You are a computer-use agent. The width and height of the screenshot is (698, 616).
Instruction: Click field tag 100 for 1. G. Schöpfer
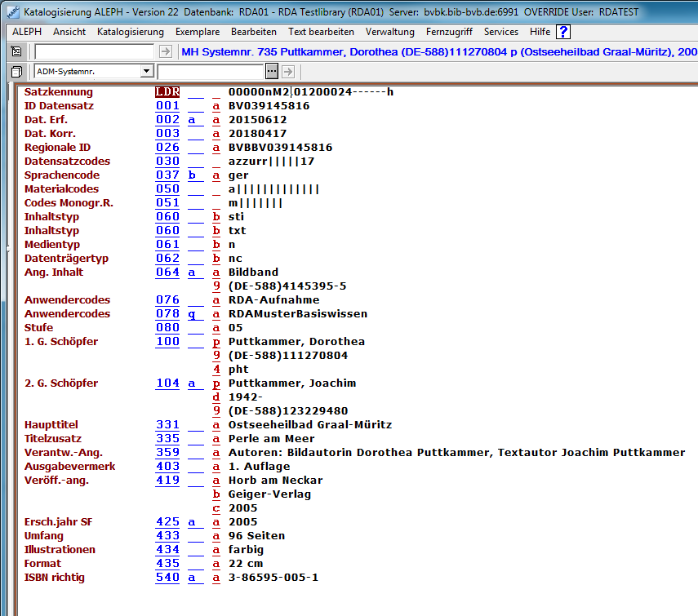[x=167, y=342]
